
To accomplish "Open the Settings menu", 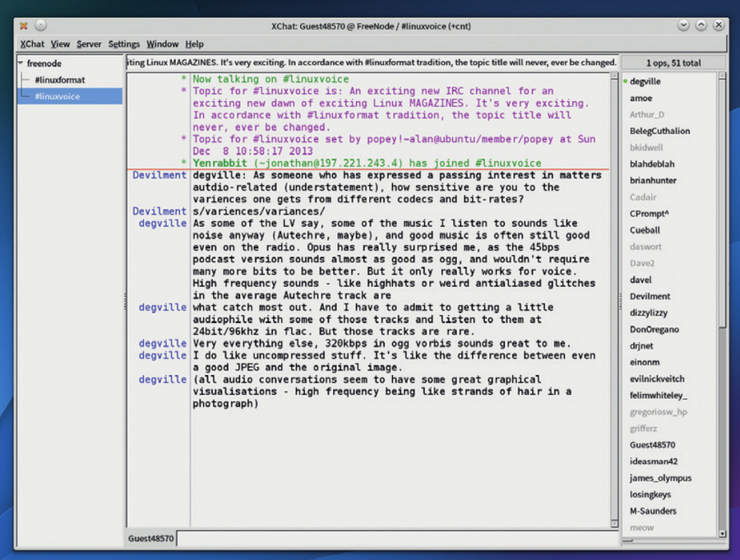I will [x=124, y=44].
